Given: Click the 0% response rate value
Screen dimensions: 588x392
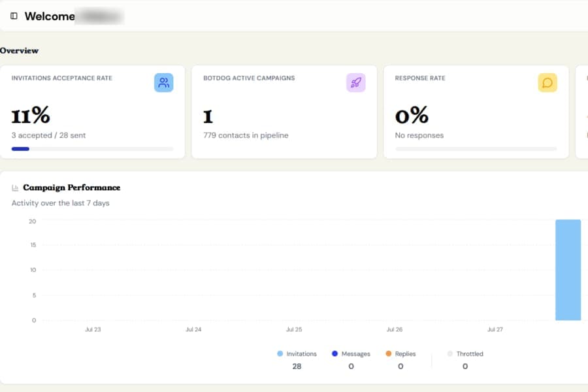Looking at the screenshot, I should 412,115.
